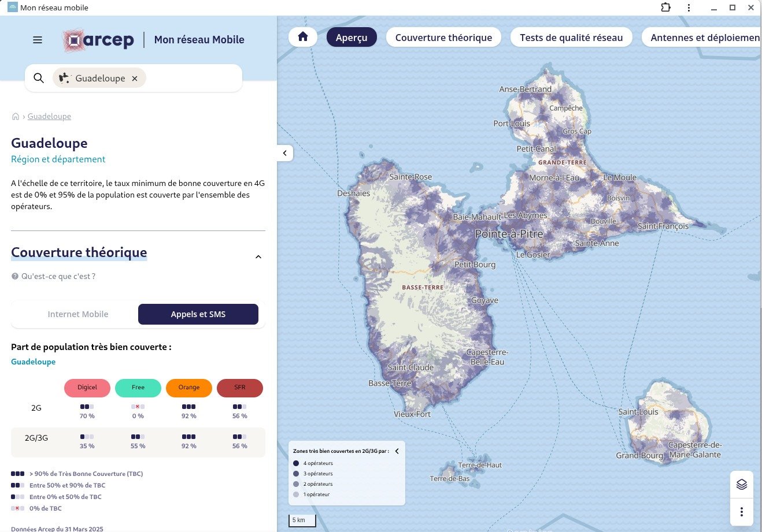
Task: Click the Mon réseau Mobile title
Action: [199, 40]
